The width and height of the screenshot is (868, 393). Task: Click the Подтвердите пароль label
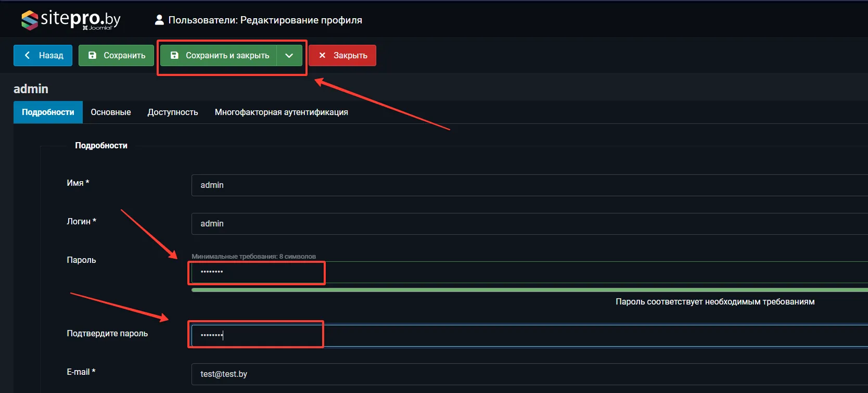click(x=107, y=334)
